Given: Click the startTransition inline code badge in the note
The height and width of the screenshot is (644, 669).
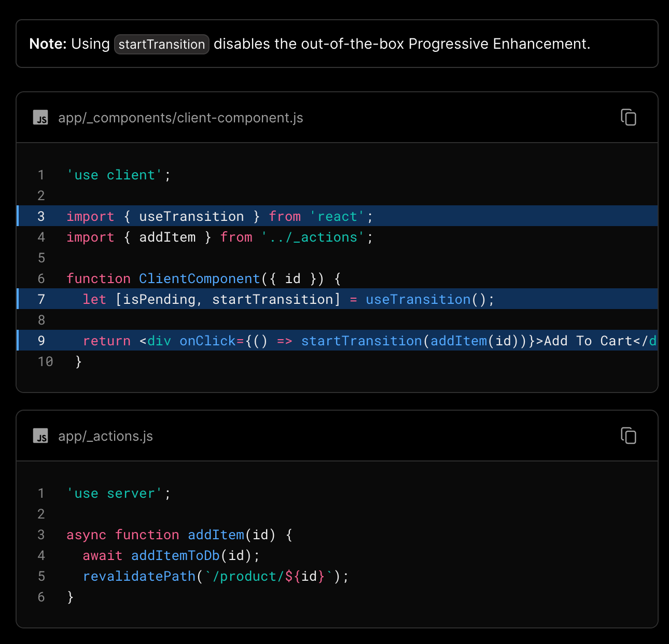Looking at the screenshot, I should (x=161, y=45).
